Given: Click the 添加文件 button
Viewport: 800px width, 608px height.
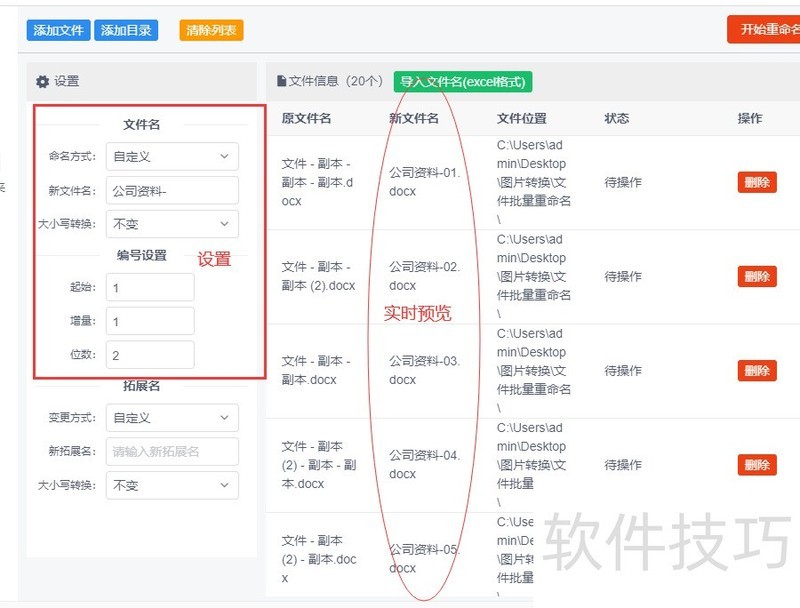Looking at the screenshot, I should pos(58,30).
